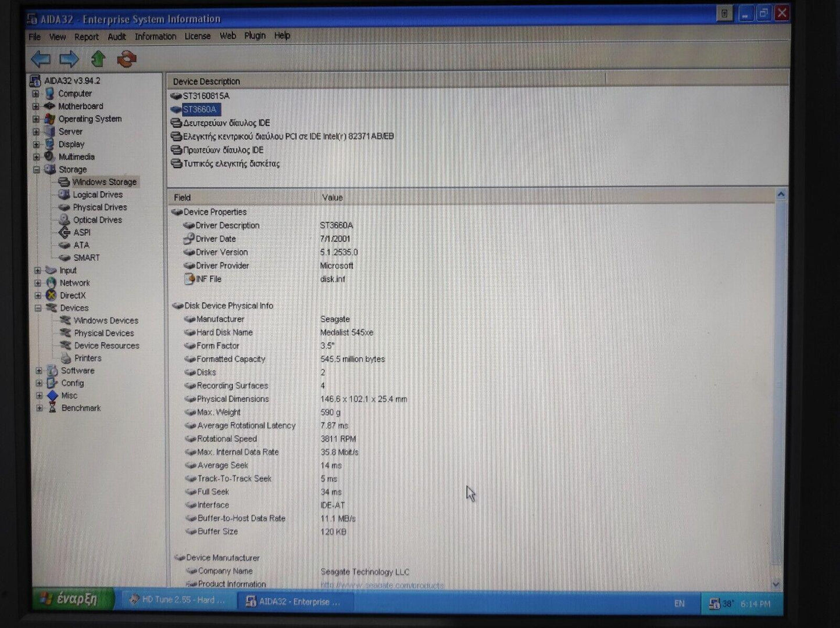The height and width of the screenshot is (628, 840).
Task: Collapse the Storage tree node
Action: (x=37, y=170)
